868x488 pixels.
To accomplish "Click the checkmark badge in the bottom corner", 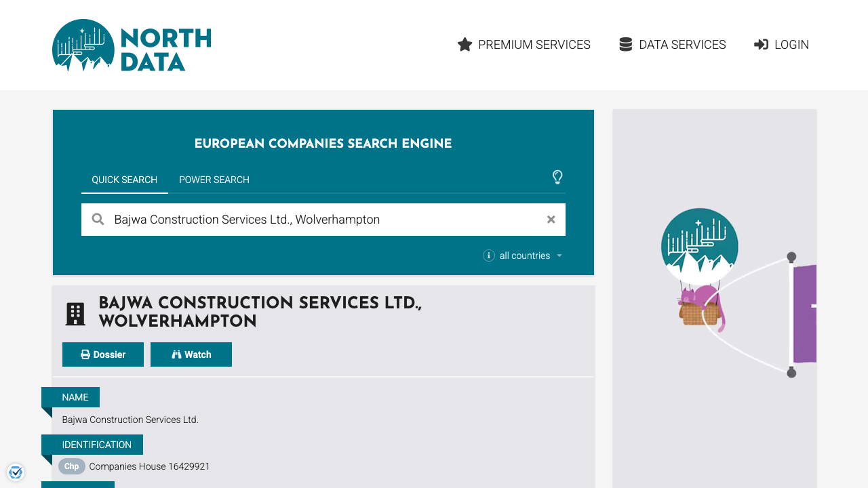I will (15, 472).
